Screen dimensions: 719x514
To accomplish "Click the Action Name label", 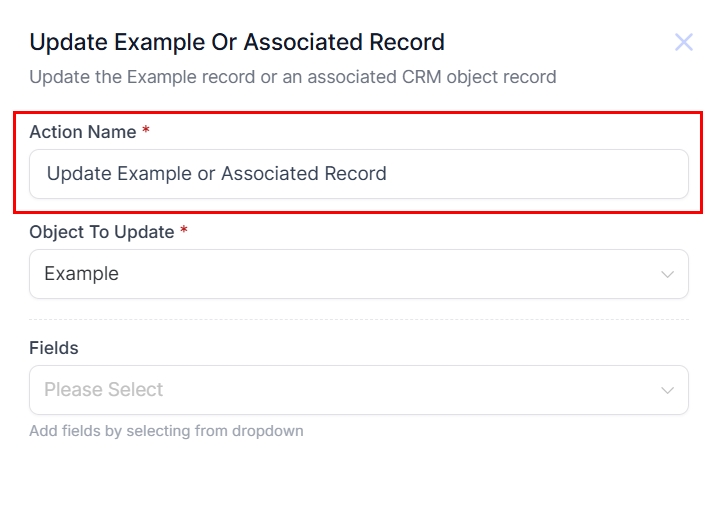I will pyautogui.click(x=82, y=132).
